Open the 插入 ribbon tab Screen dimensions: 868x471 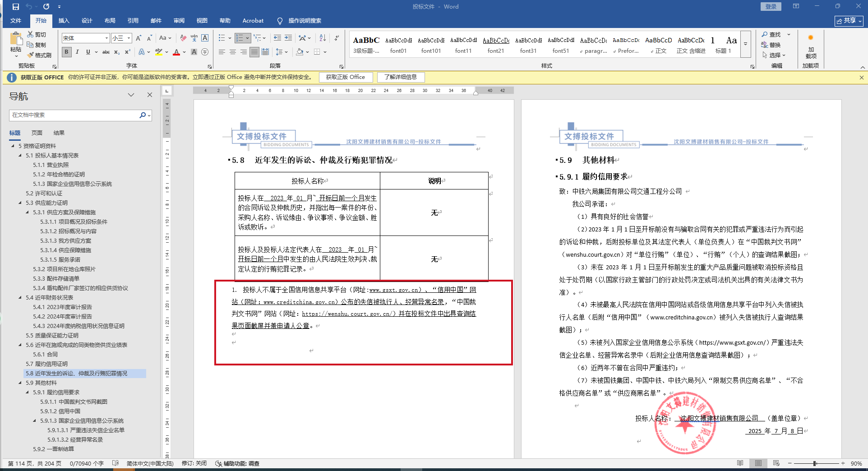tap(64, 21)
